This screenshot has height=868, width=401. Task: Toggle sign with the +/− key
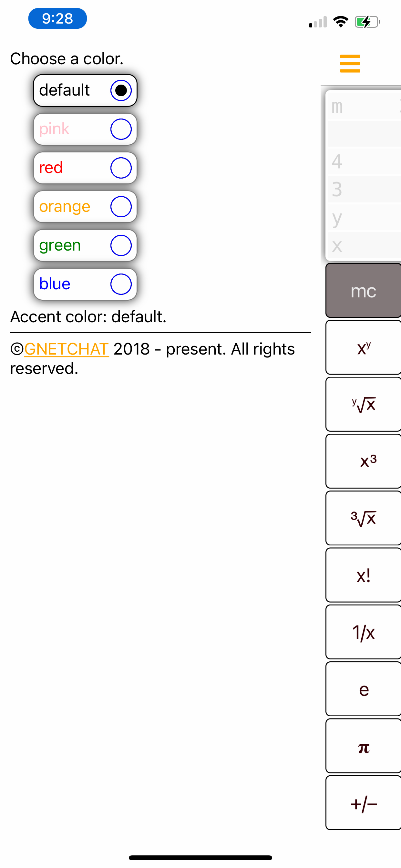363,803
